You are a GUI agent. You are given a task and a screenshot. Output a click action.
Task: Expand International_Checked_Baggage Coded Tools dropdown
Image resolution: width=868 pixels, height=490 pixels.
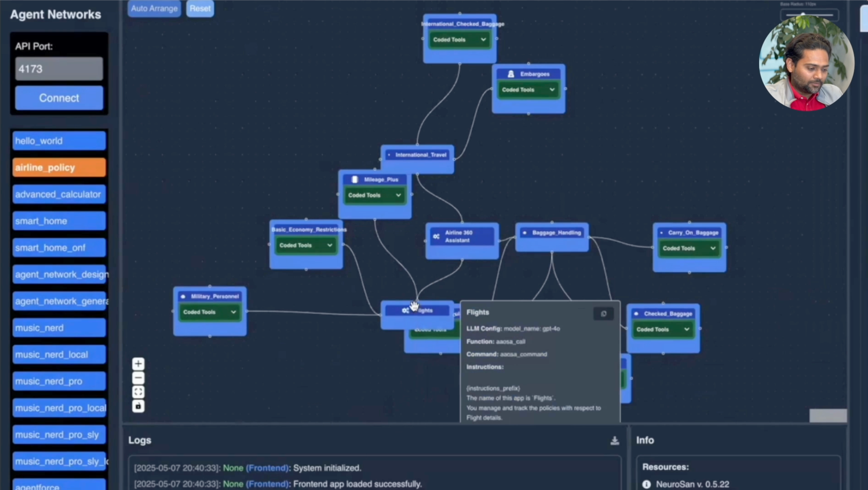[x=460, y=40]
